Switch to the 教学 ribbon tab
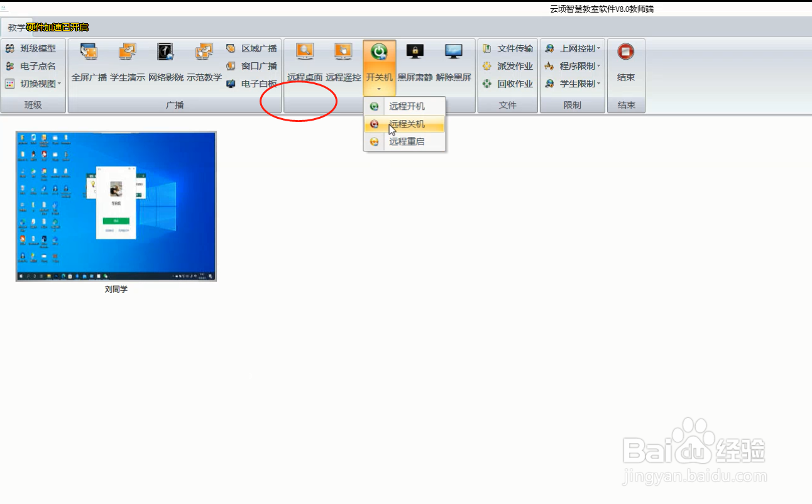Screen dimensions: 812x504 (16, 28)
